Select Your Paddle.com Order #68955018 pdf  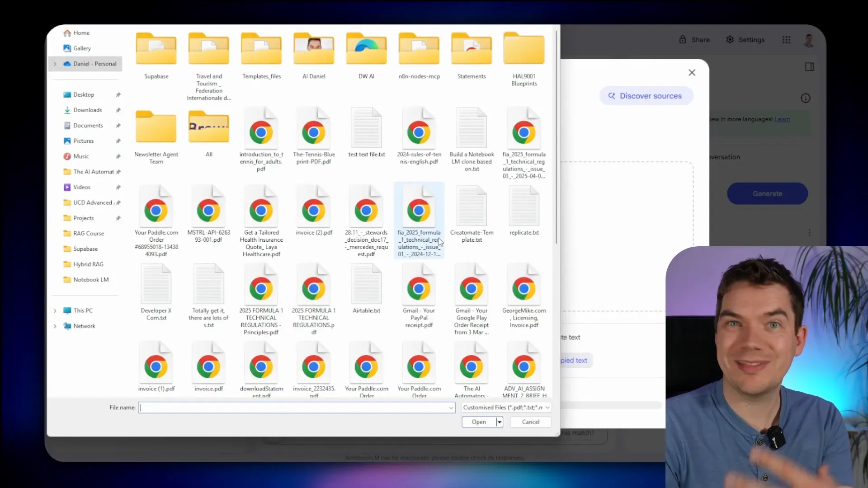pos(156,222)
